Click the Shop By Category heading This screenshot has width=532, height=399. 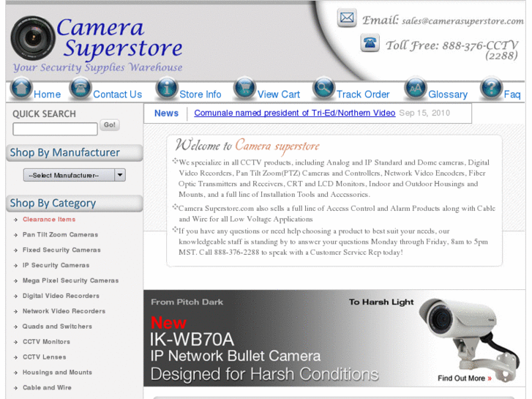53,203
